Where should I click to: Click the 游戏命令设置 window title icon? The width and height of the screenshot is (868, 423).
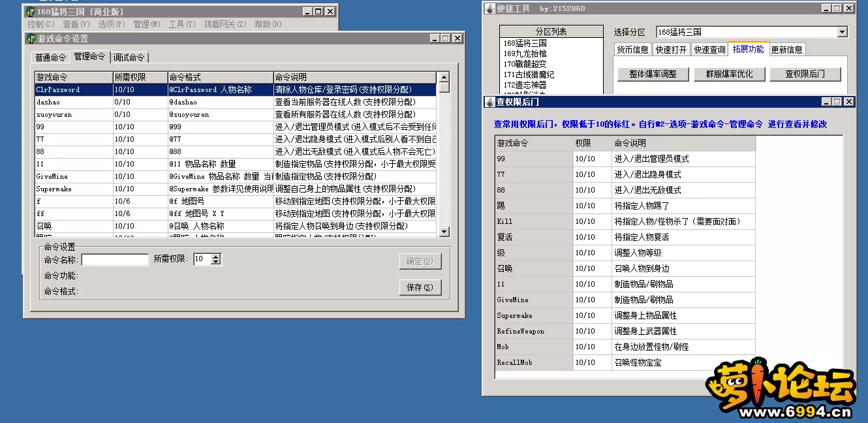pos(31,39)
